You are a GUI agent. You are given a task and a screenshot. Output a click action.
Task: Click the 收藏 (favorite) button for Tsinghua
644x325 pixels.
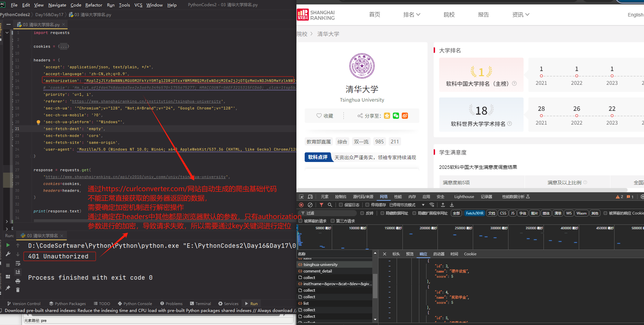pyautogui.click(x=325, y=116)
